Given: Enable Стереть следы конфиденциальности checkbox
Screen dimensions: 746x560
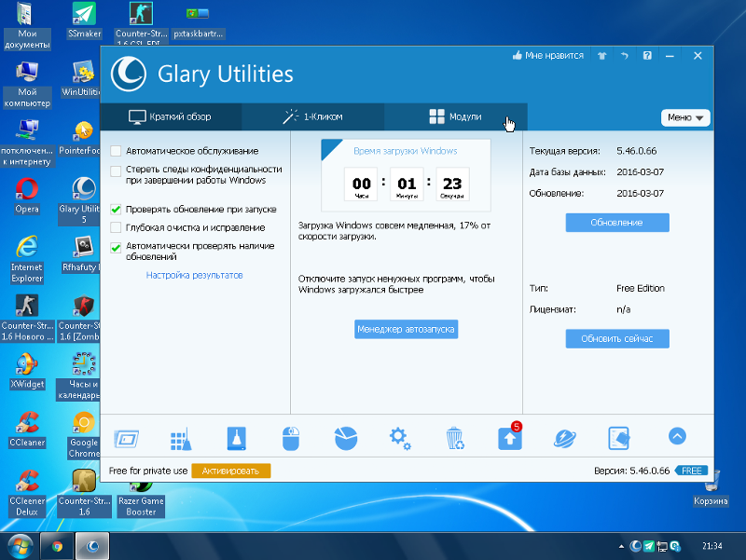Looking at the screenshot, I should pyautogui.click(x=116, y=171).
